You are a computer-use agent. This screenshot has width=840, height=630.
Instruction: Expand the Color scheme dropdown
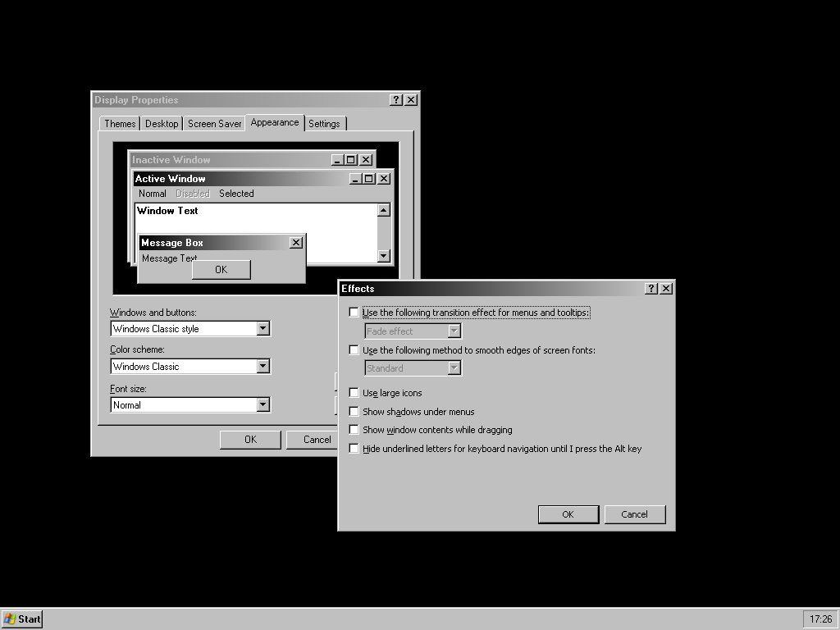(262, 367)
